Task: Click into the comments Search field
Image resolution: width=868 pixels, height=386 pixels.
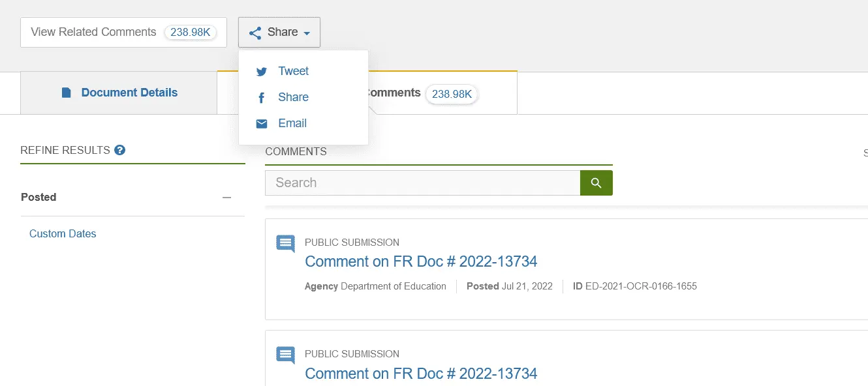Action: point(422,183)
